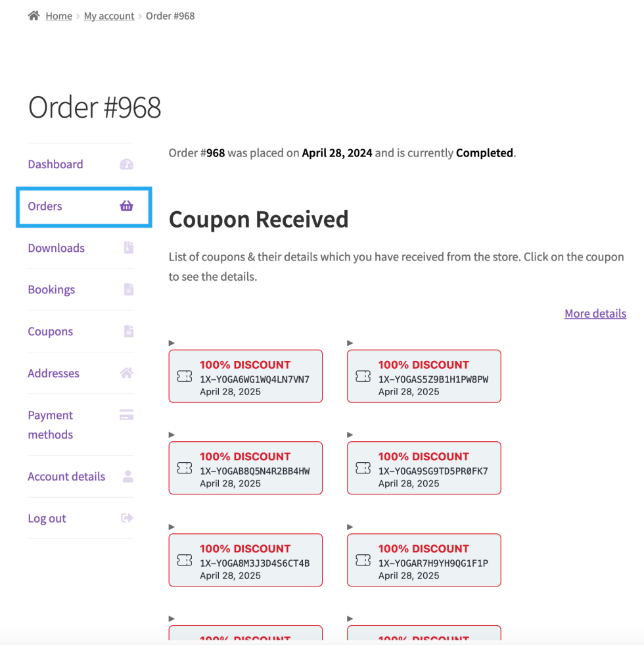Click the Orders basket icon
The height and width of the screenshot is (645, 644).
[127, 206]
